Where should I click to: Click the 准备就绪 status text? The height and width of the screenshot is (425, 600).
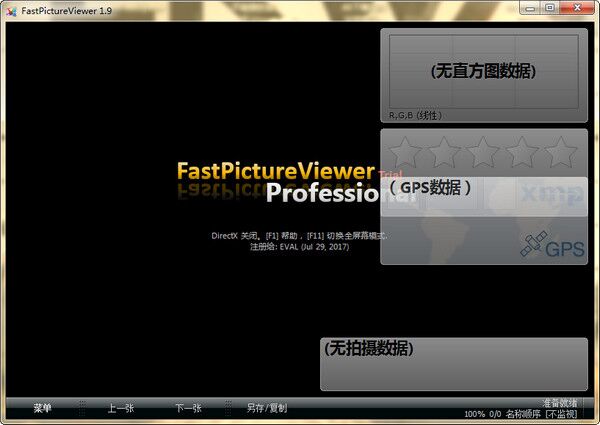click(x=560, y=403)
